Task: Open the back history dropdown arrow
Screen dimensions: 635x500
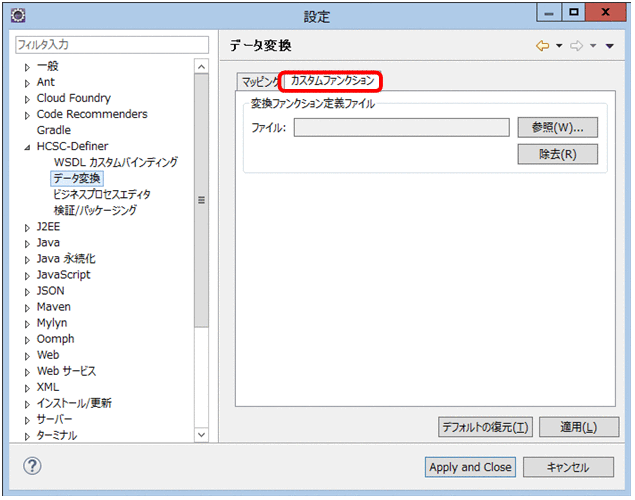Action: [x=559, y=46]
